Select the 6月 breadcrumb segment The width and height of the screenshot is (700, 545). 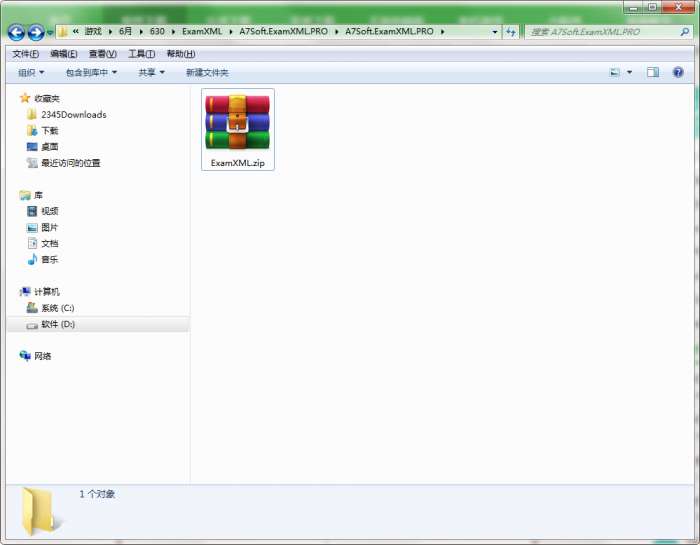coord(125,31)
